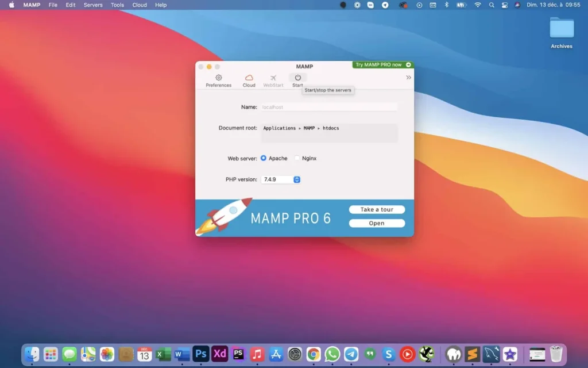
Task: Click the Document root path field
Action: coord(329,133)
